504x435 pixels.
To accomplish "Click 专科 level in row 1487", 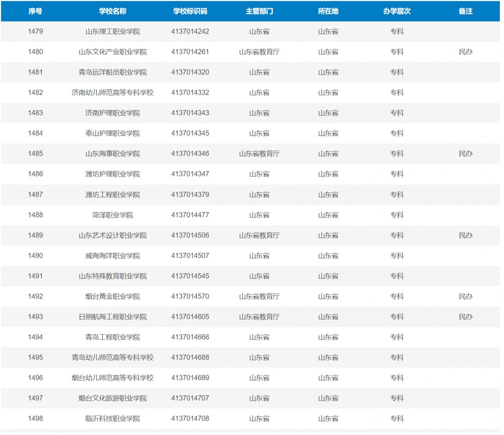I will [397, 194].
